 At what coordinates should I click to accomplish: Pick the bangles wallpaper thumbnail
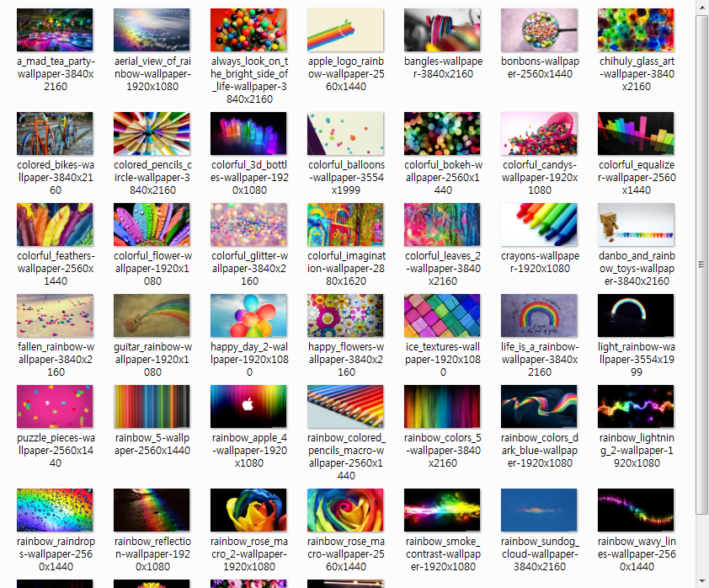tap(442, 29)
